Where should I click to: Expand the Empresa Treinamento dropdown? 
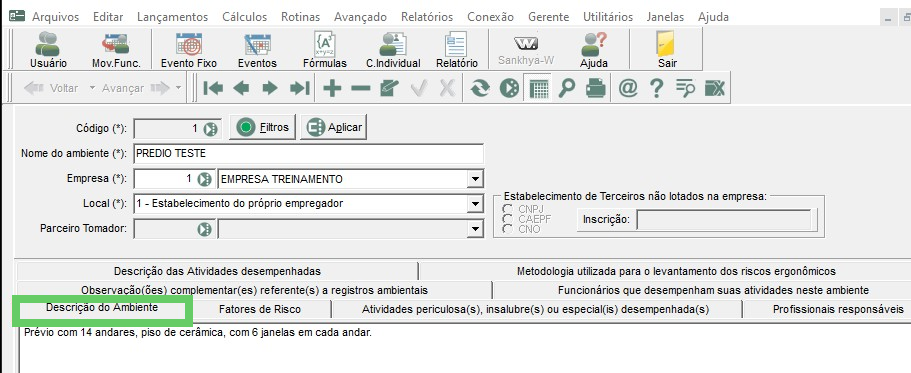pyautogui.click(x=476, y=179)
